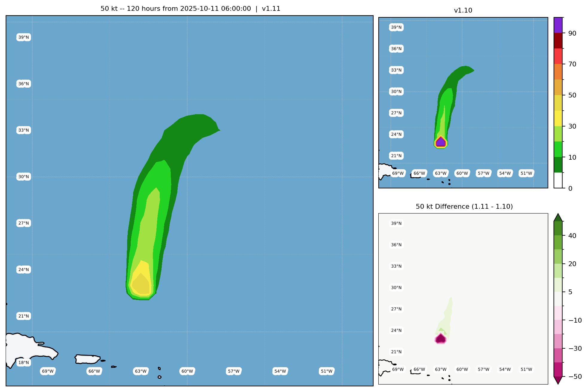Click the v1.10 panel title
This screenshot has height=392, width=588.
point(463,10)
